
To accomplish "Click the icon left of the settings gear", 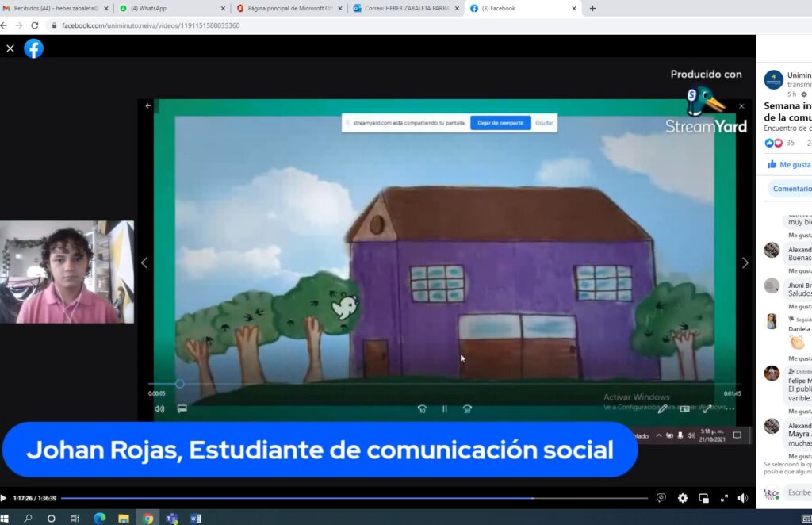I will point(661,498).
